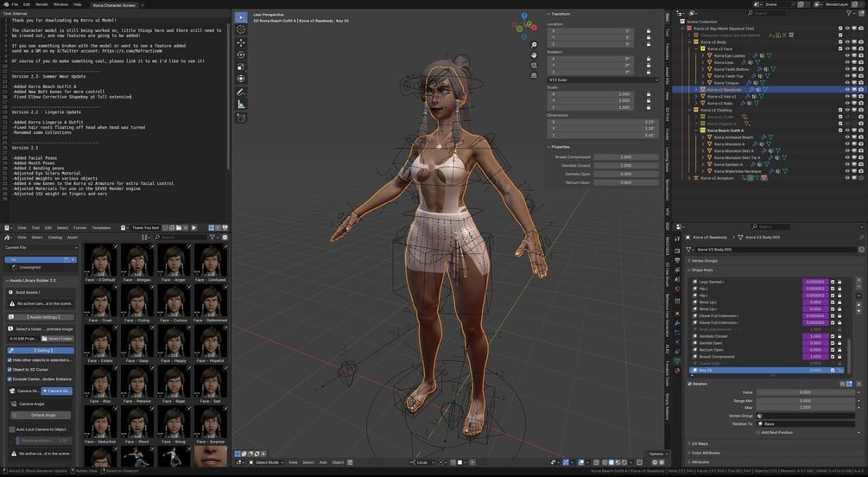Image resolution: width=868 pixels, height=477 pixels.
Task: Expand the Color Attributes panel
Action: pos(706,453)
